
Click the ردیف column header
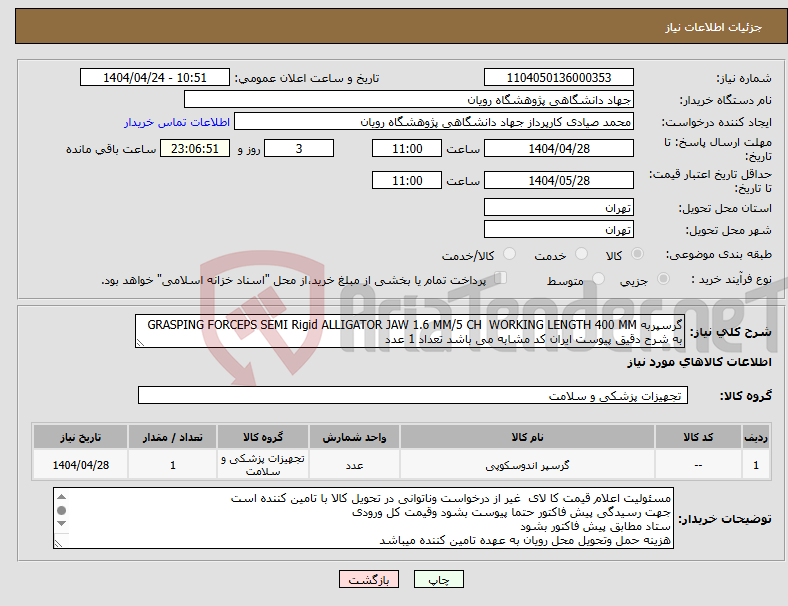point(756,437)
